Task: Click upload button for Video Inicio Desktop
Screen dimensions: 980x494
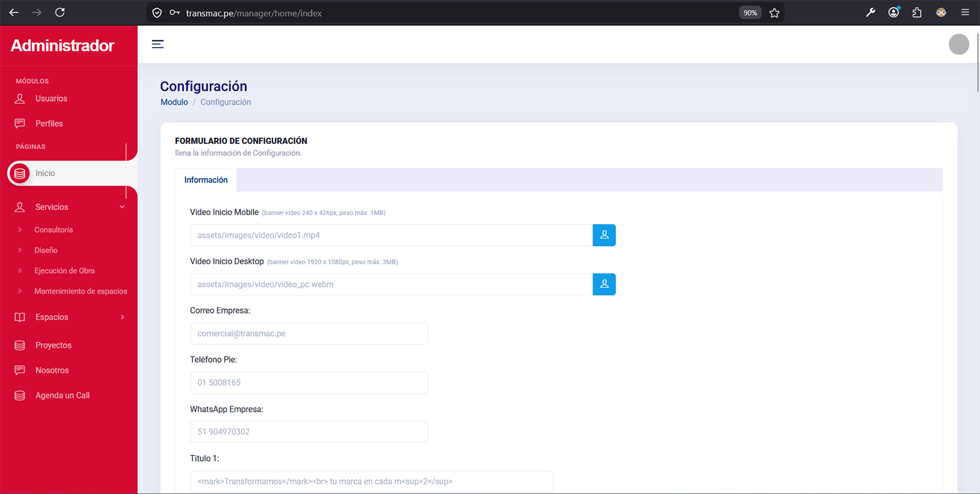Action: click(x=604, y=284)
